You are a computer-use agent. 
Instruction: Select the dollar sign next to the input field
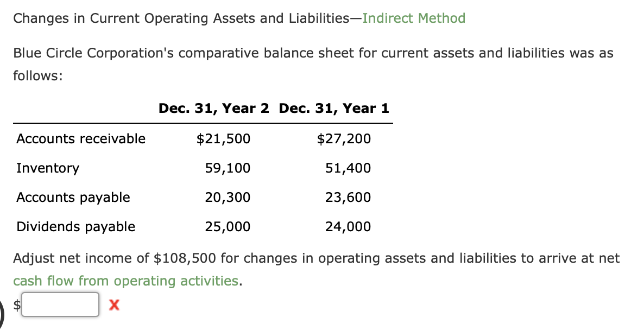(16, 305)
